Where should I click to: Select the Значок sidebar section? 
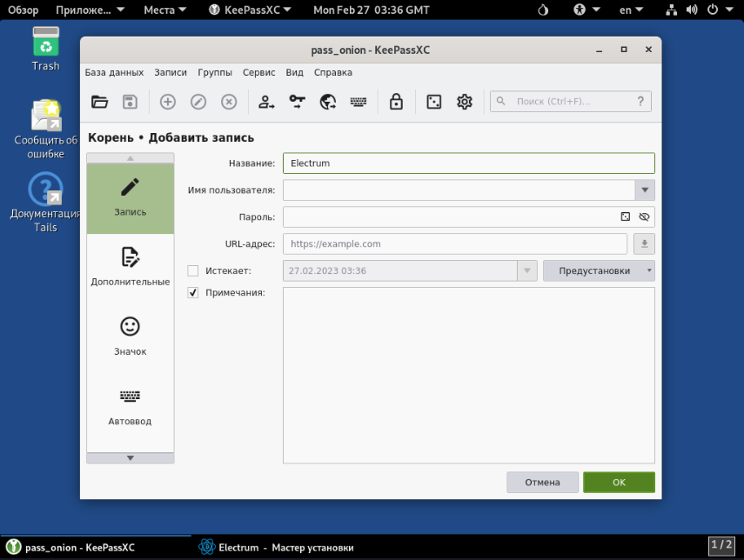pos(130,336)
